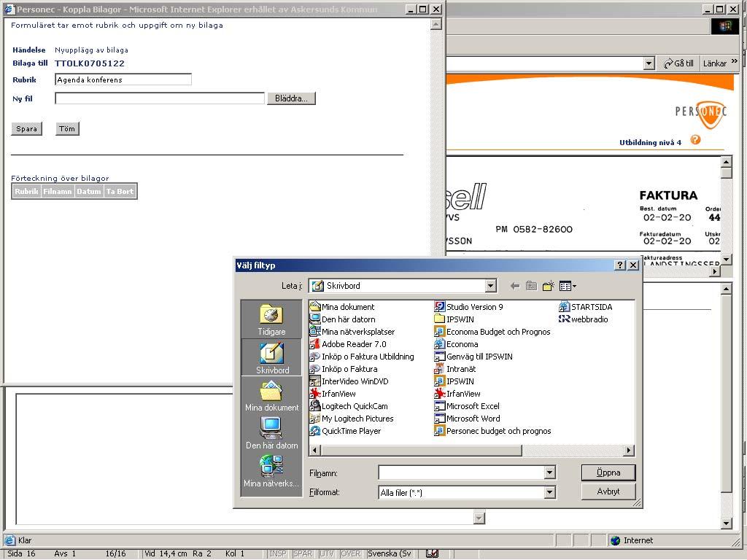Click file list scroll right arrow
This screenshot has height=560, width=747.
[629, 450]
